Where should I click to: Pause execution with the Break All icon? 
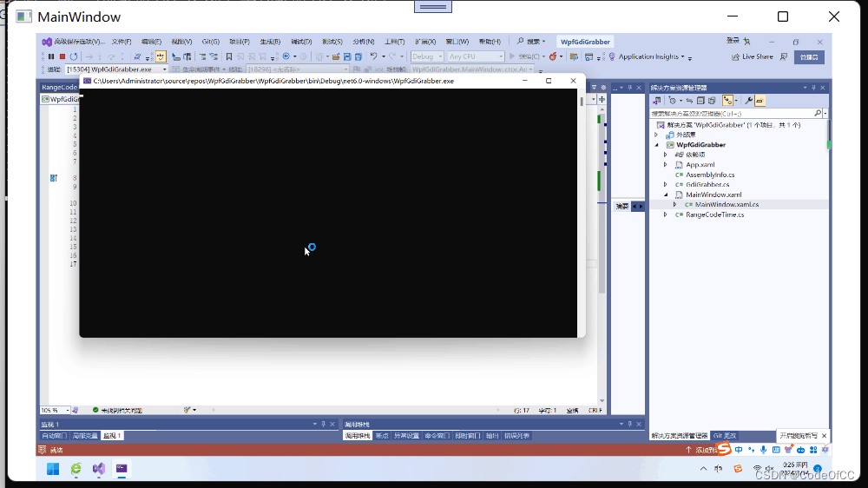[51, 56]
